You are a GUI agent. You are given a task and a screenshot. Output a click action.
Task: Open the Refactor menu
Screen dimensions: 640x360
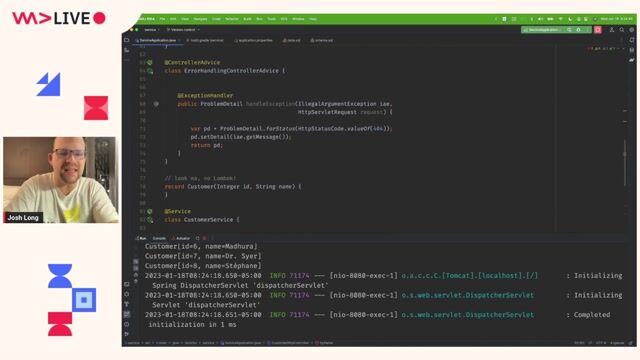(x=232, y=19)
